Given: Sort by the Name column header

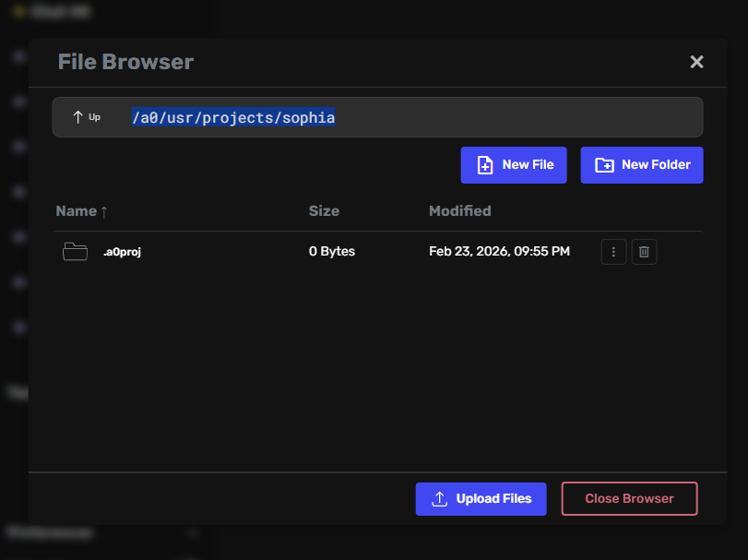Looking at the screenshot, I should click(x=76, y=211).
